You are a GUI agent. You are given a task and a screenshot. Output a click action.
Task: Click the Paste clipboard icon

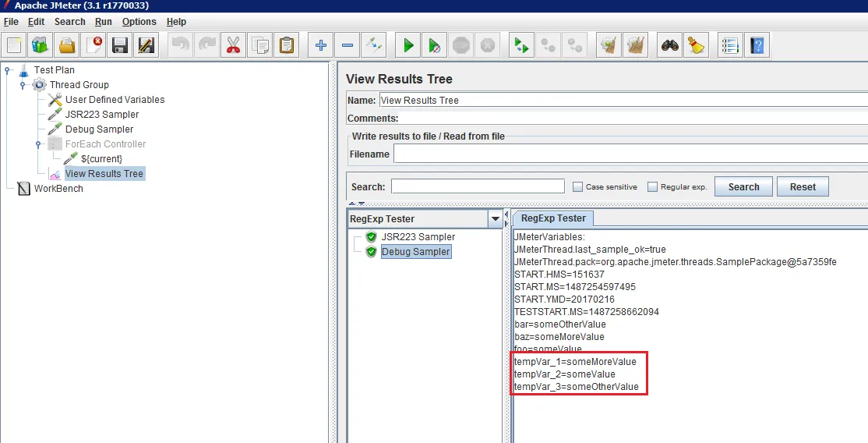286,45
